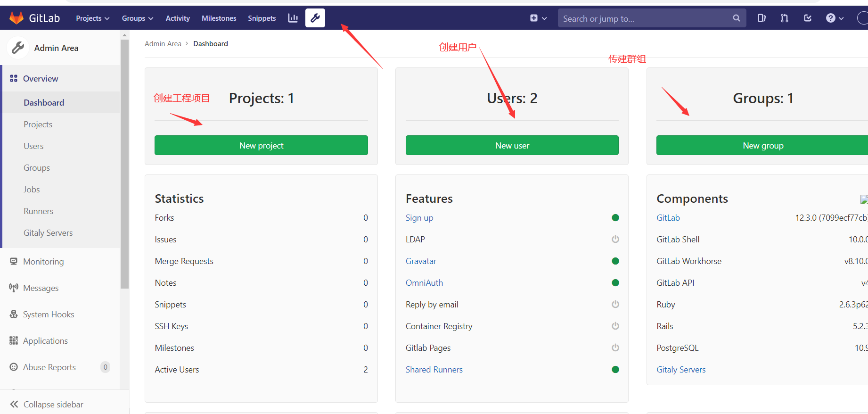868x414 pixels.
Task: Click the Merge Requests statistics row
Action: click(x=261, y=261)
